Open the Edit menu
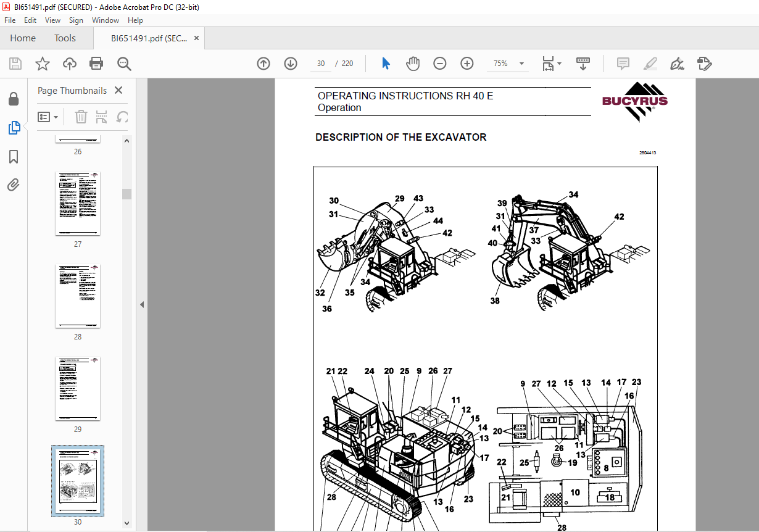This screenshot has width=759, height=532. point(30,20)
